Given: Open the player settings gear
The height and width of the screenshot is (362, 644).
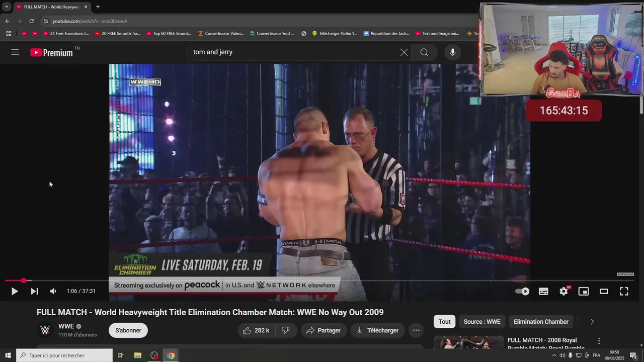Looking at the screenshot, I should point(564,291).
